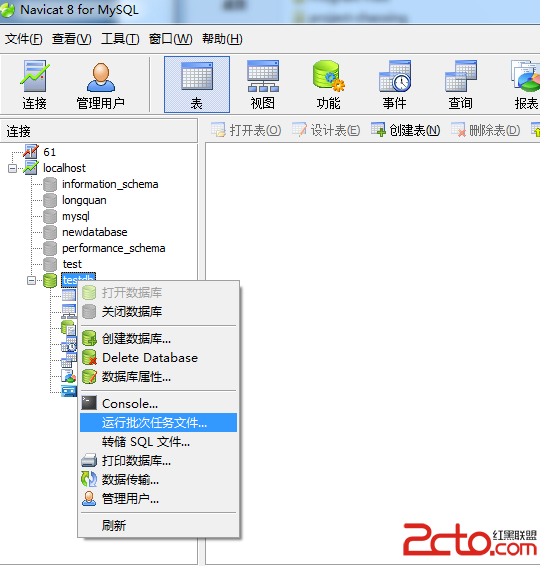This screenshot has height=566, width=540.
Task: Click the backup node icon under testdb
Action: click(x=69, y=391)
